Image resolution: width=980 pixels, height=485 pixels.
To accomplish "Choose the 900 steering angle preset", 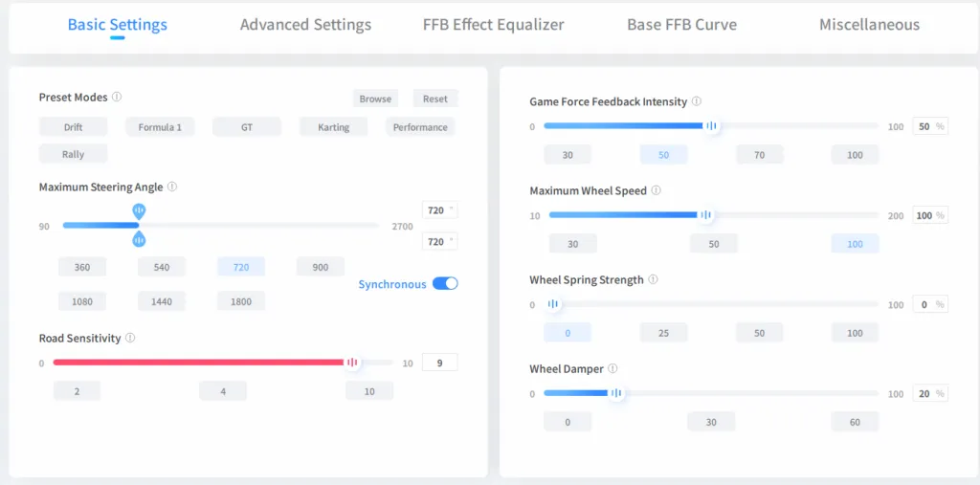I will click(x=320, y=267).
